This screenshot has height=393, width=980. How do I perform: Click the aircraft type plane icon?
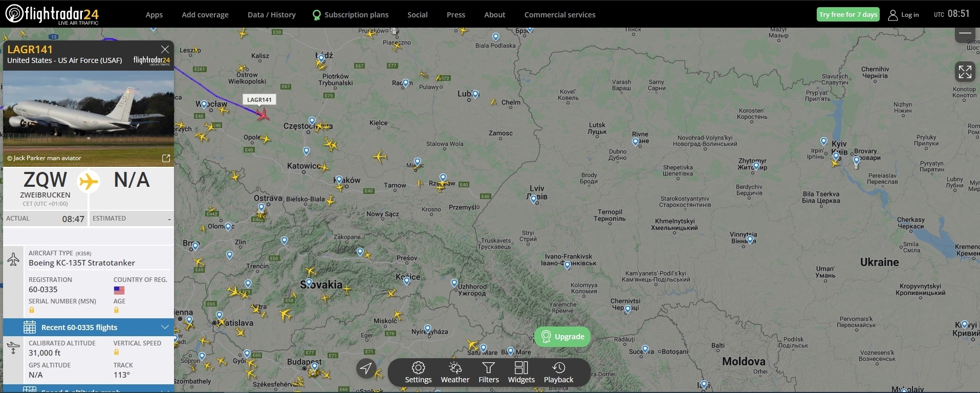point(13,259)
